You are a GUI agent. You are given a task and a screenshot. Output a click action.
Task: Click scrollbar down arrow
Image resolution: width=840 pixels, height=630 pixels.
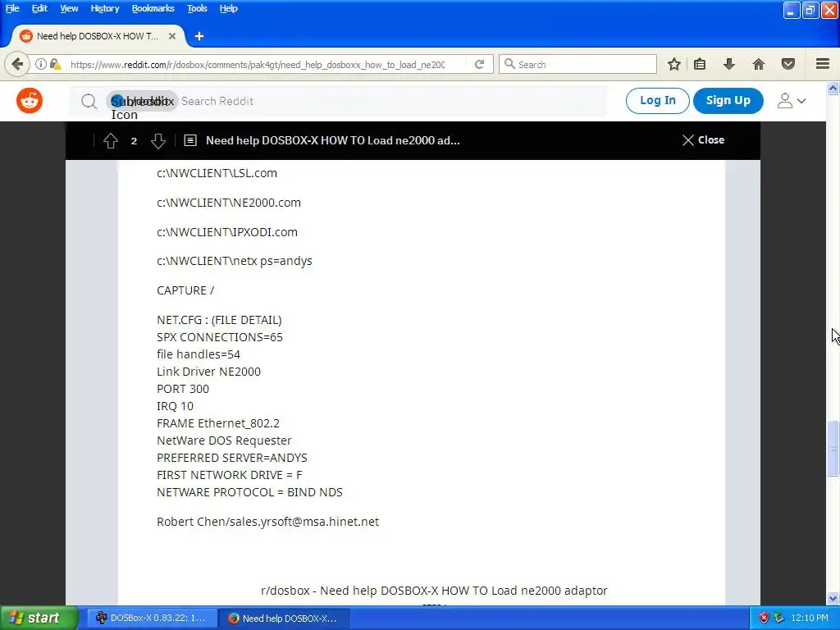click(833, 598)
